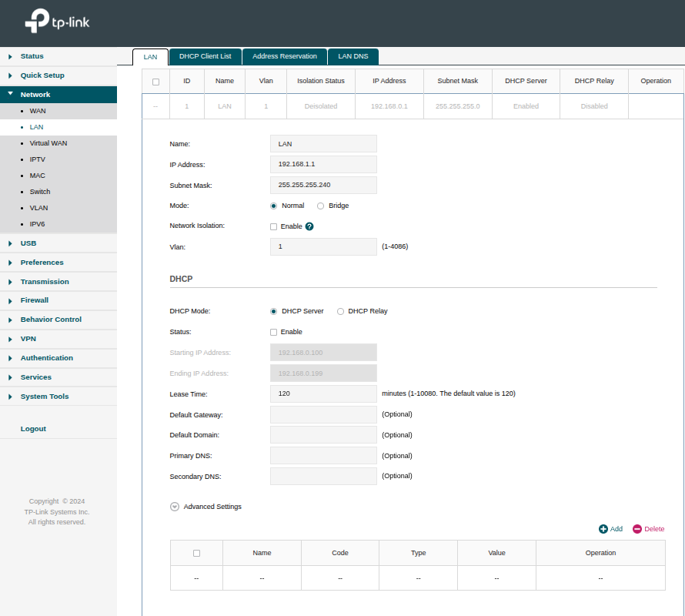Open the LAN DNS tab

tap(353, 56)
